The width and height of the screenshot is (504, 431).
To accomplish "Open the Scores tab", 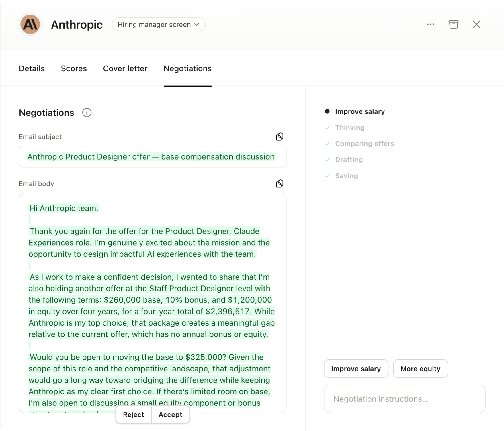I will pos(74,68).
